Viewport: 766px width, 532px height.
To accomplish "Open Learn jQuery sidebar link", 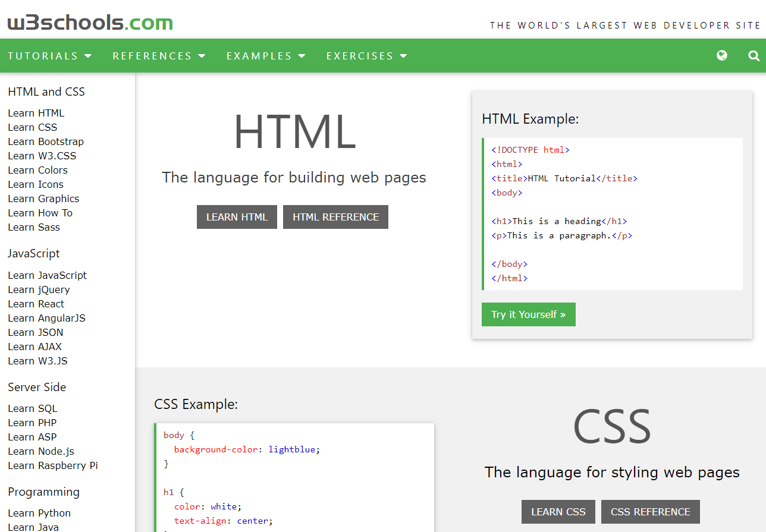I will 39,289.
